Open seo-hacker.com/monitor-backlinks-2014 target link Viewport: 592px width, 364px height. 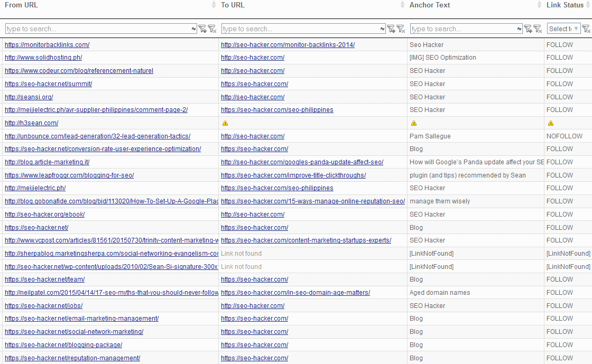click(x=288, y=45)
